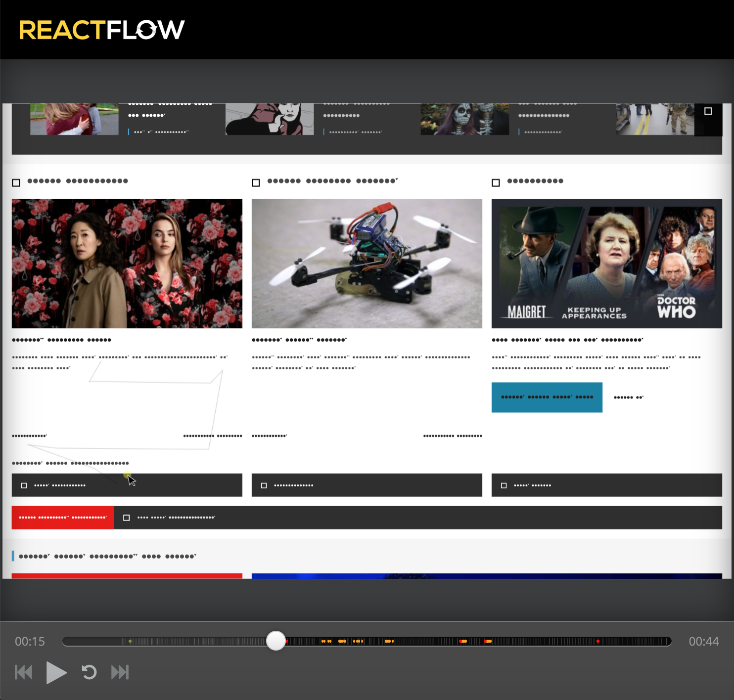Click the masked title beside the skull face-paint thumbnail

point(548,109)
